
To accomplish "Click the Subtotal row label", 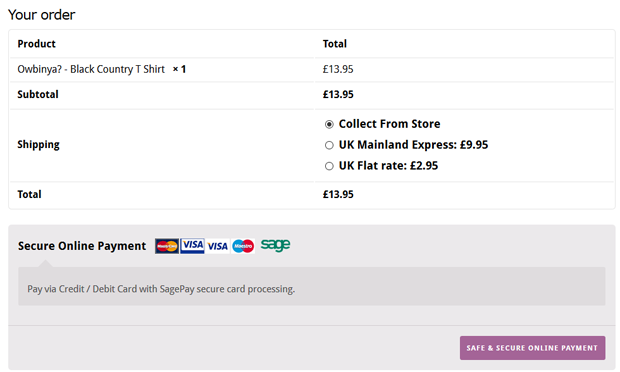I will 38,94.
